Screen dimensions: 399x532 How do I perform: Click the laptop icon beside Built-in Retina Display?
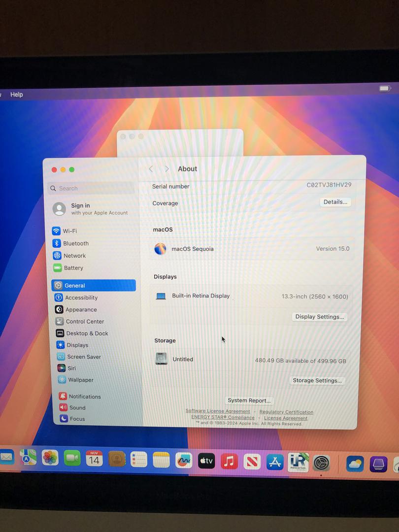point(161,296)
